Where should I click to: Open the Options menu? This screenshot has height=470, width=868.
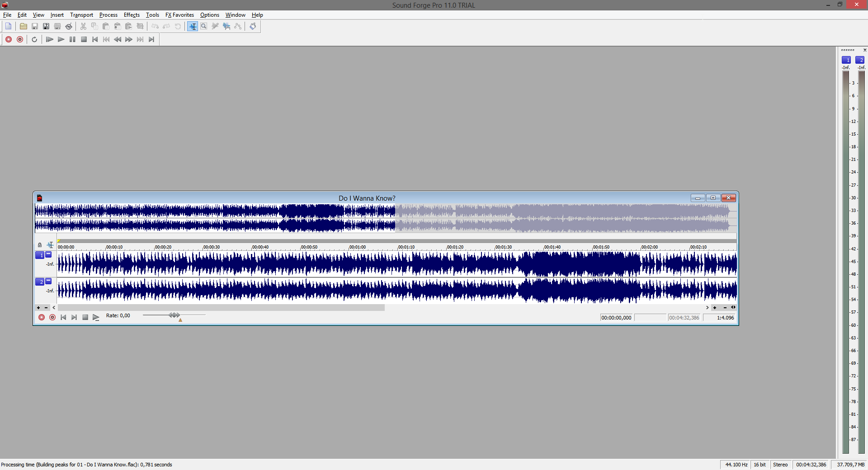coord(210,15)
